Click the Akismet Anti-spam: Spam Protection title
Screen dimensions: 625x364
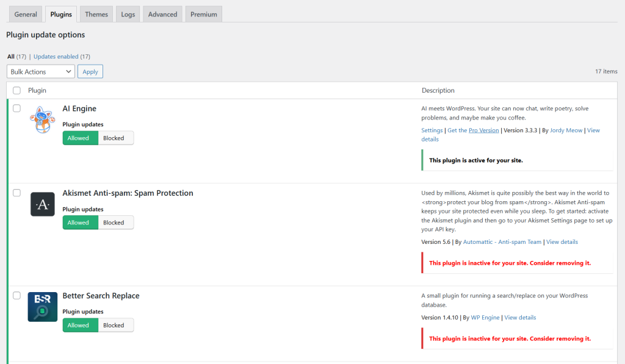point(128,193)
